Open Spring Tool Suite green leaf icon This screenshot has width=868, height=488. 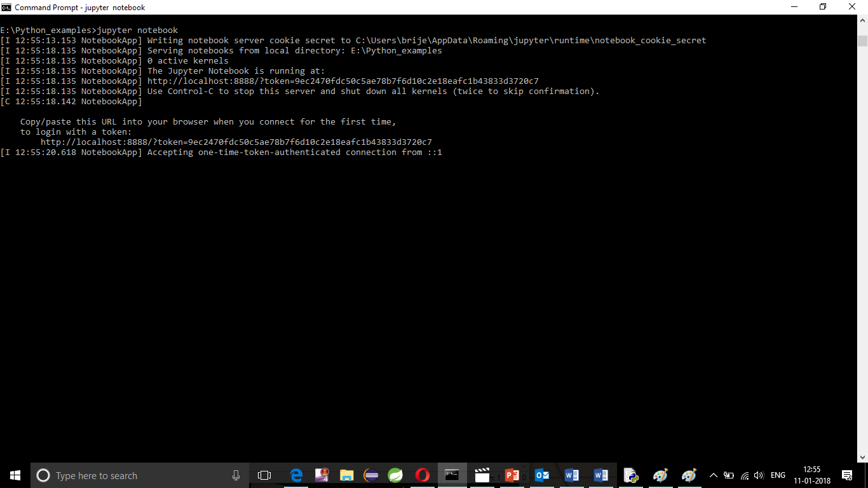(x=395, y=475)
